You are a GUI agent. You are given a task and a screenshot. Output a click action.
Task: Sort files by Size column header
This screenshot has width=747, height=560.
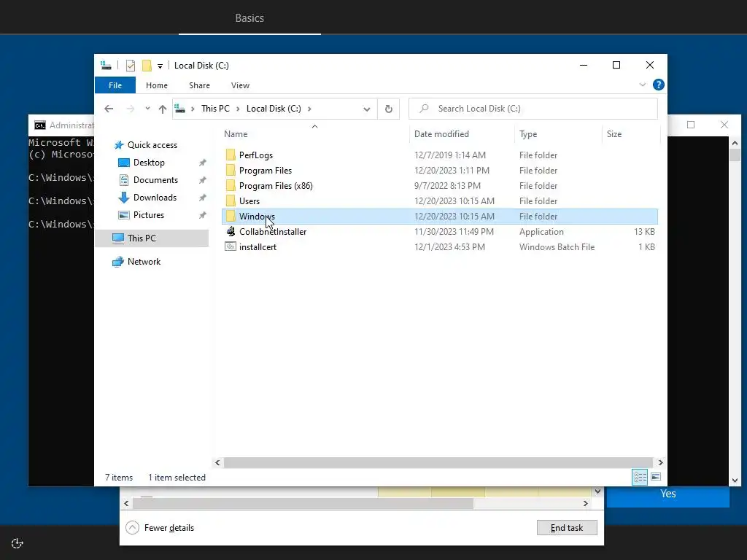tap(631, 134)
